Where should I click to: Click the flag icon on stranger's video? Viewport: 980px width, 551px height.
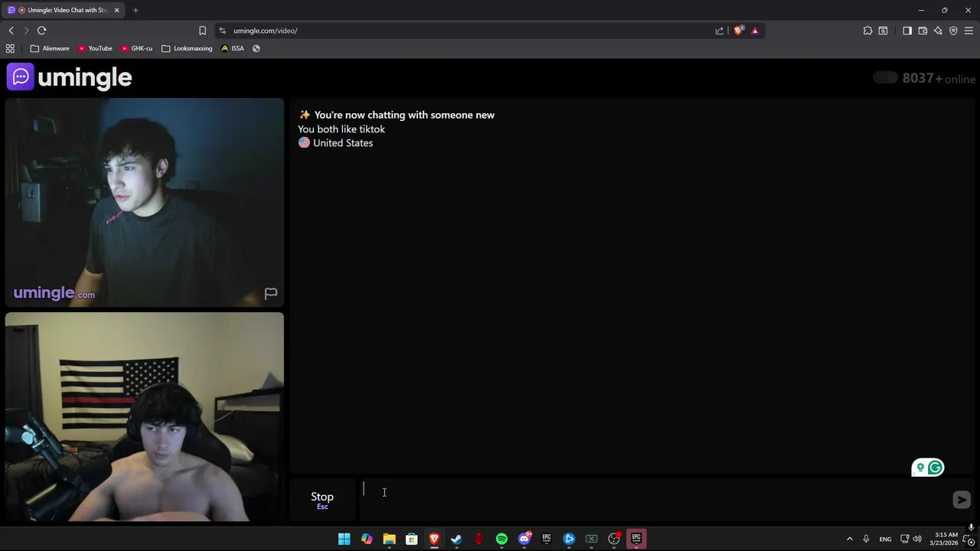coord(271,293)
